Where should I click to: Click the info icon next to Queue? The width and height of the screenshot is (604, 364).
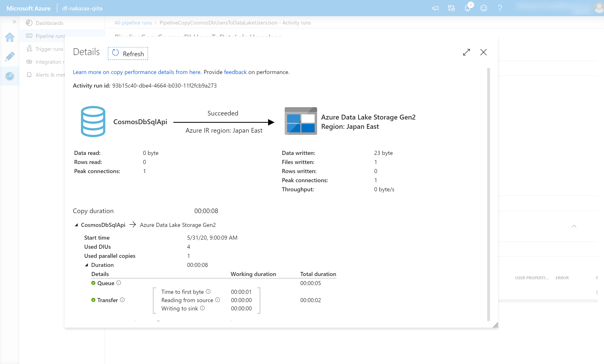119,283
